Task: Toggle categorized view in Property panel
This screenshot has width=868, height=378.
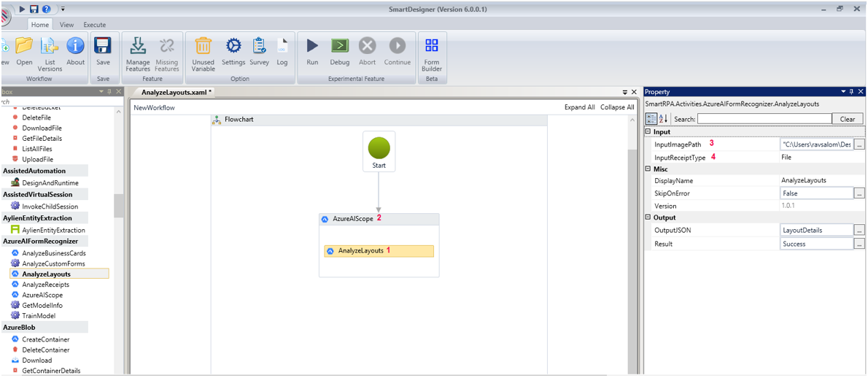Action: [x=651, y=118]
